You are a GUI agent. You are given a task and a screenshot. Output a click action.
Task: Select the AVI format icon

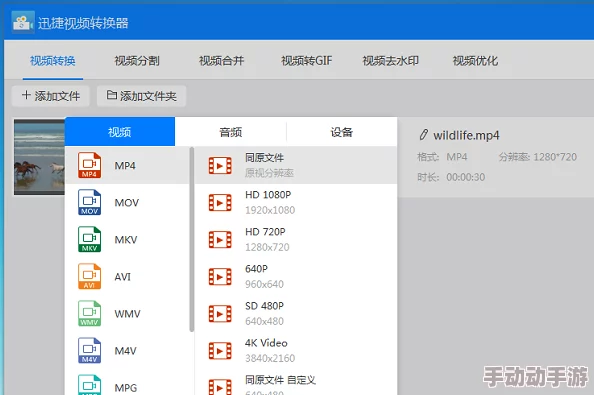[89, 276]
